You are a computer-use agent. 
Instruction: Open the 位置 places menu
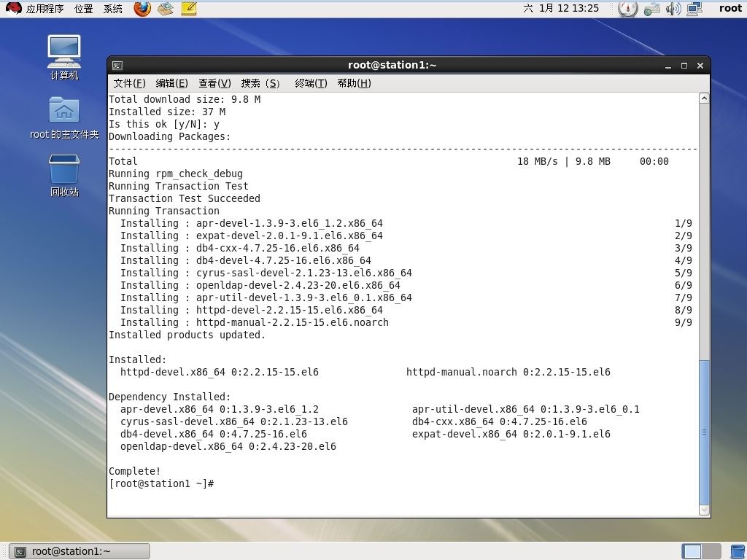[83, 9]
